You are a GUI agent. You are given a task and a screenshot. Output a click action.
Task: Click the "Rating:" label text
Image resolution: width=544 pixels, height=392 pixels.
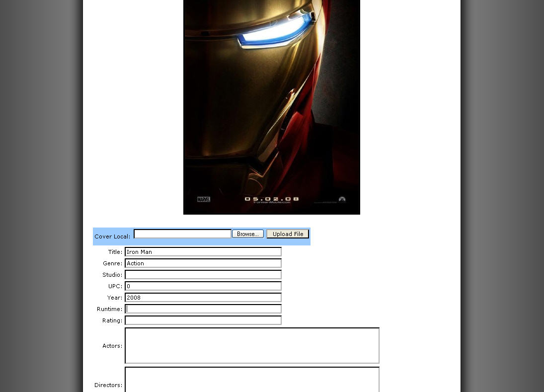(x=112, y=320)
